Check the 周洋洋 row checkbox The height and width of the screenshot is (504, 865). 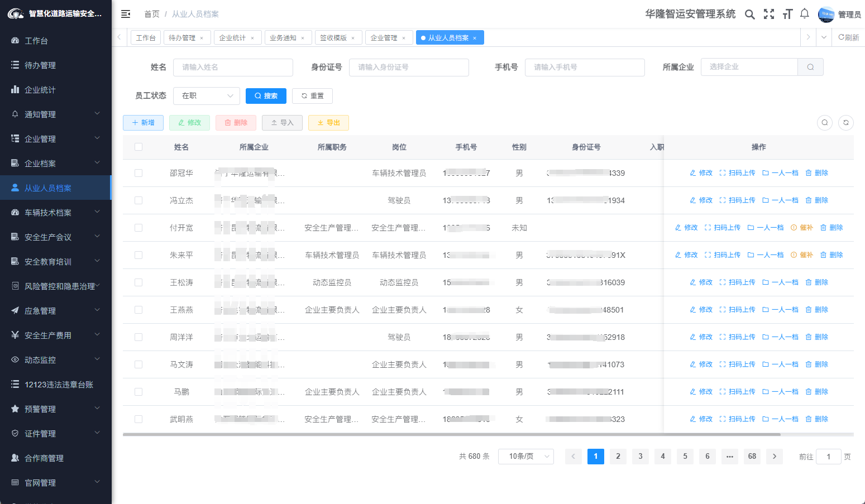pos(138,337)
